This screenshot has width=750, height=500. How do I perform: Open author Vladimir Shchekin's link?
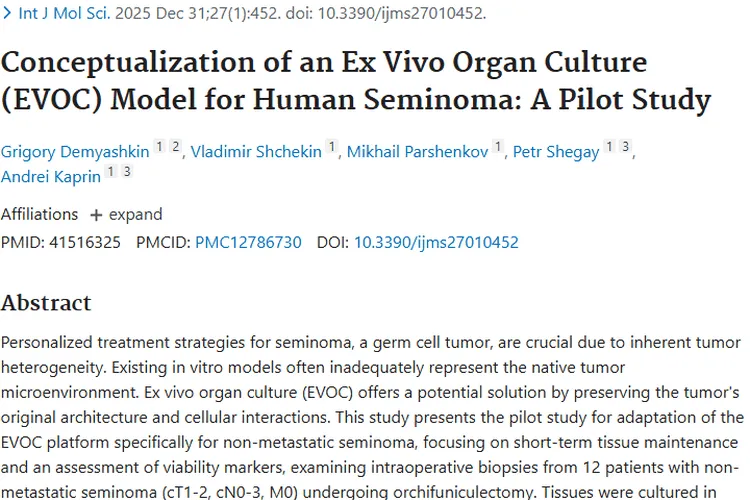point(257,152)
